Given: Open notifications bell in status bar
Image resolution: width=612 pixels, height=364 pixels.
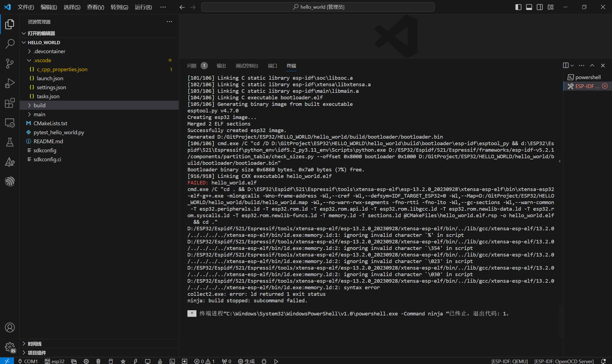Looking at the screenshot, I should point(604,361).
